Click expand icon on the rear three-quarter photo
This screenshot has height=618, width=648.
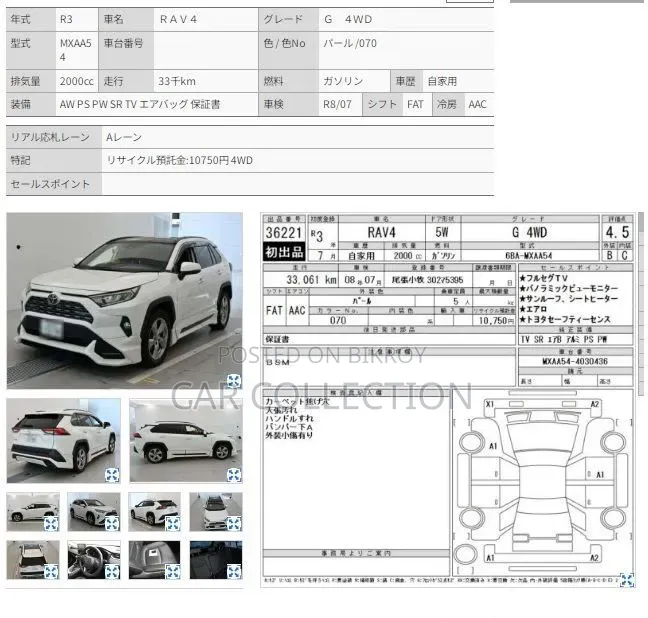click(112, 475)
